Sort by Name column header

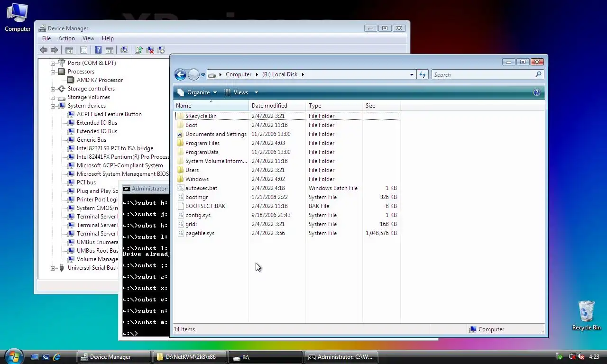pos(211,106)
